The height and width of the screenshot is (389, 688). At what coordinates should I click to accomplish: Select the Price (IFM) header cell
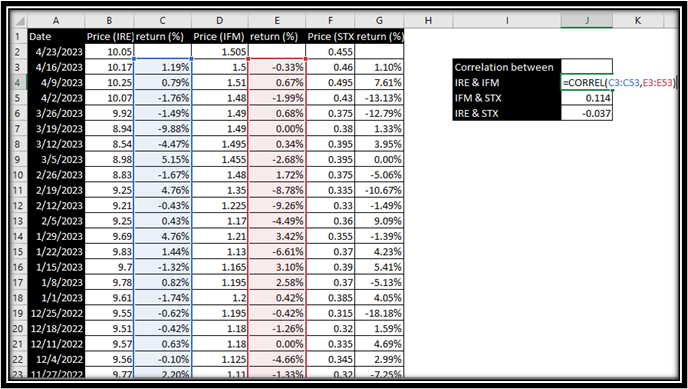click(x=220, y=37)
